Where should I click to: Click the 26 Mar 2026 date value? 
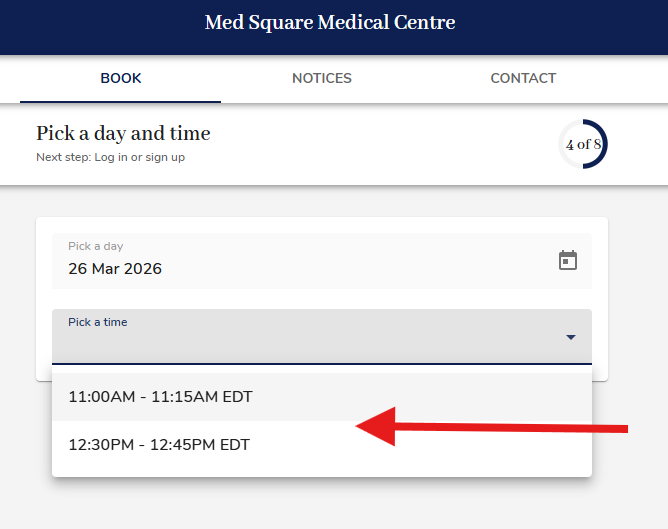coord(115,269)
